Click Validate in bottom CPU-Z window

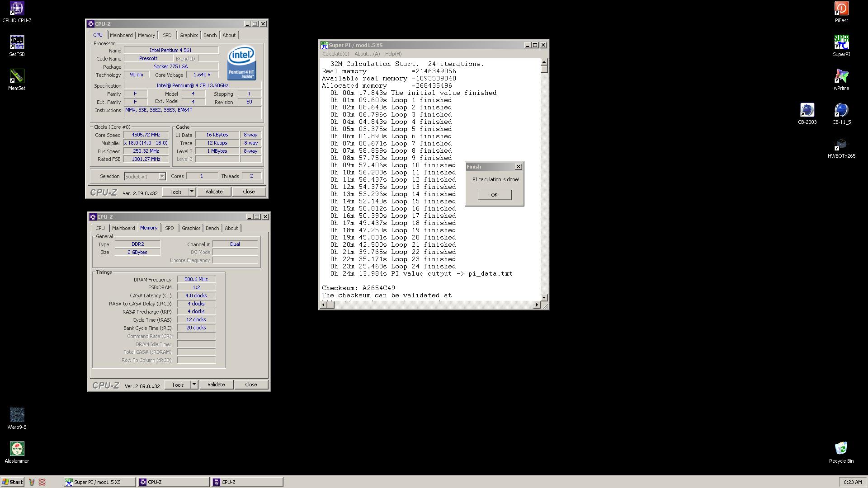coord(216,385)
